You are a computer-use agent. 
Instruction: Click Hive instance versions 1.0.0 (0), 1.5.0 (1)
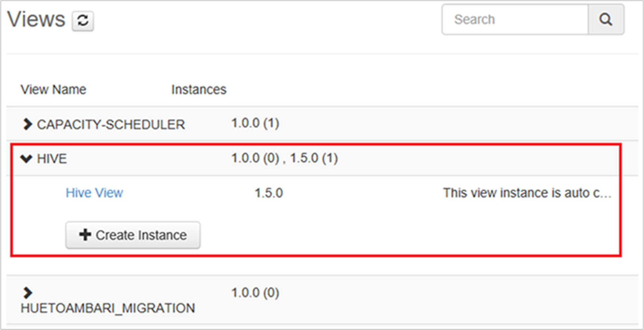click(x=284, y=158)
